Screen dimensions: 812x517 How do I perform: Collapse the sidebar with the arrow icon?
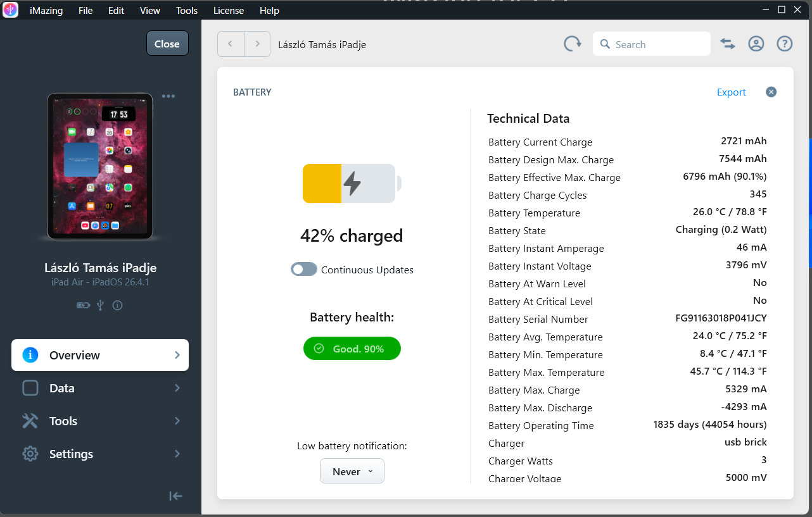click(x=175, y=496)
